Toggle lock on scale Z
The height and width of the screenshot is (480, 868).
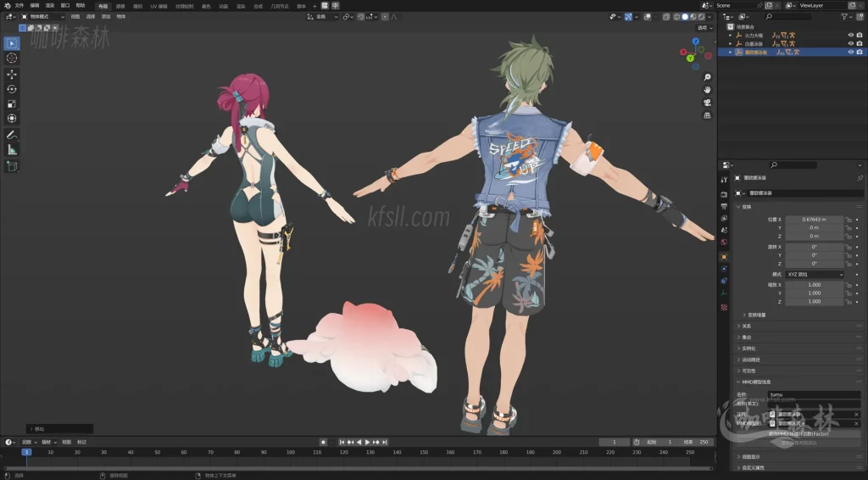coord(848,302)
